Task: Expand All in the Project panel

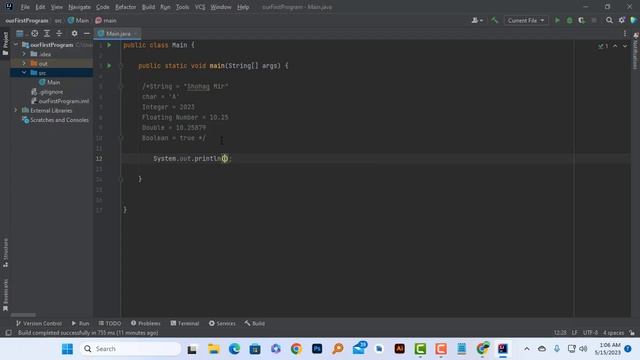Action: (x=47, y=33)
